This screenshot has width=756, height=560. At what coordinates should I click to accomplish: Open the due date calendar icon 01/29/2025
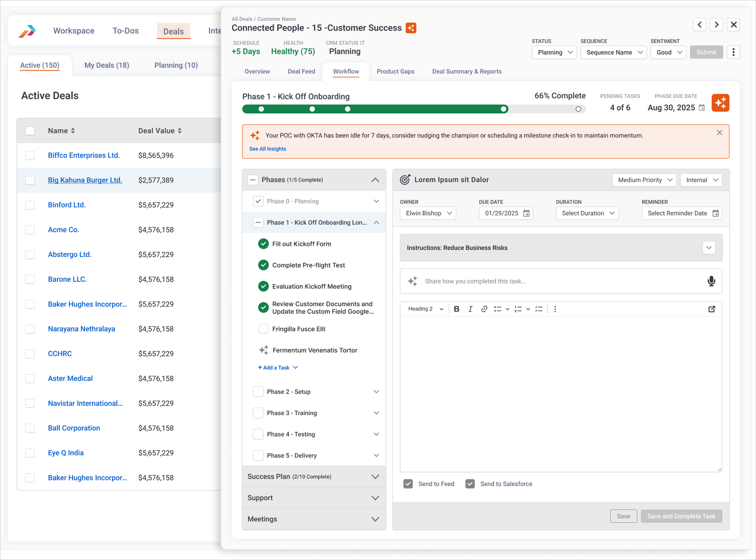click(526, 214)
